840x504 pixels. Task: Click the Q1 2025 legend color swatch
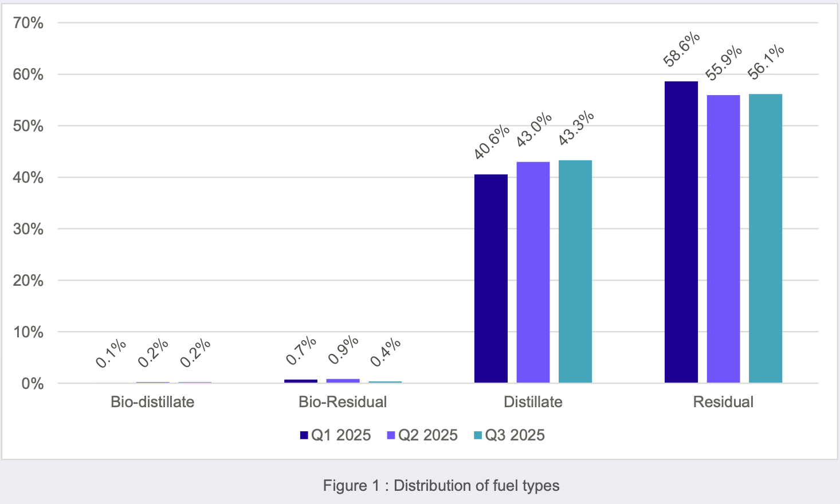(x=304, y=435)
